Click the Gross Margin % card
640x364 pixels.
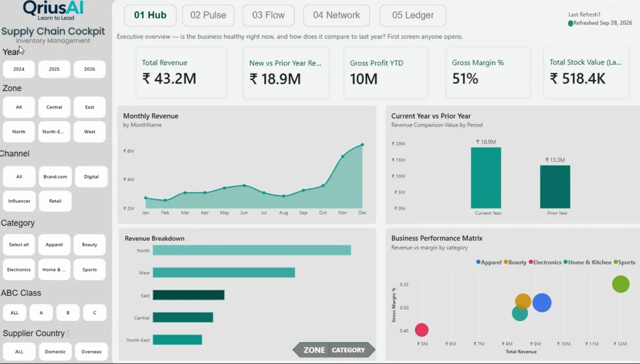[x=487, y=72]
